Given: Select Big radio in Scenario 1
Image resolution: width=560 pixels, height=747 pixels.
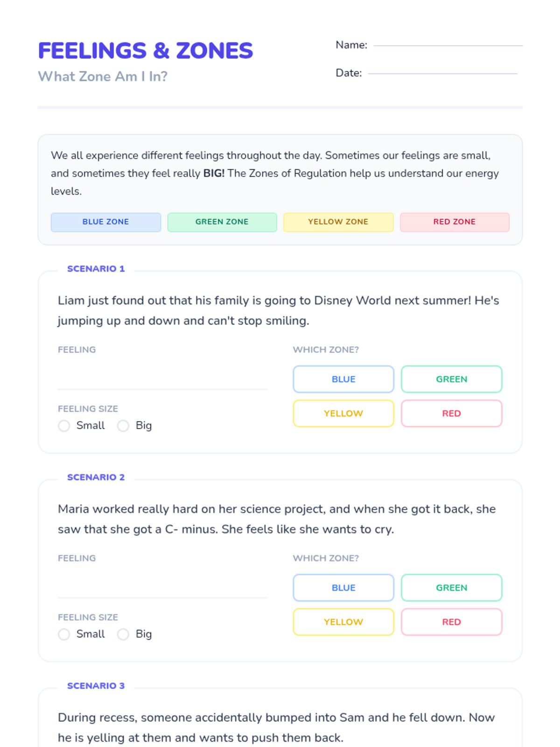Looking at the screenshot, I should point(123,426).
